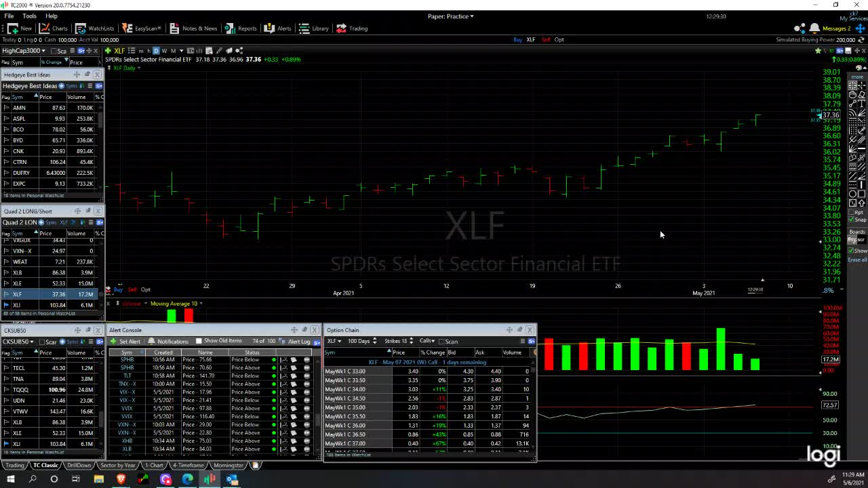Toggle Scan checkbox in CKSUB50 watchlist
The width and height of the screenshot is (868, 488).
[x=41, y=342]
